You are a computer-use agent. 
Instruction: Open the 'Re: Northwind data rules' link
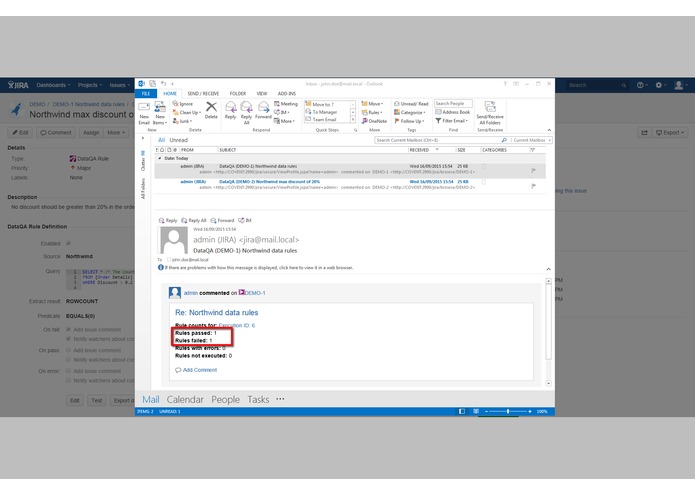(x=216, y=312)
